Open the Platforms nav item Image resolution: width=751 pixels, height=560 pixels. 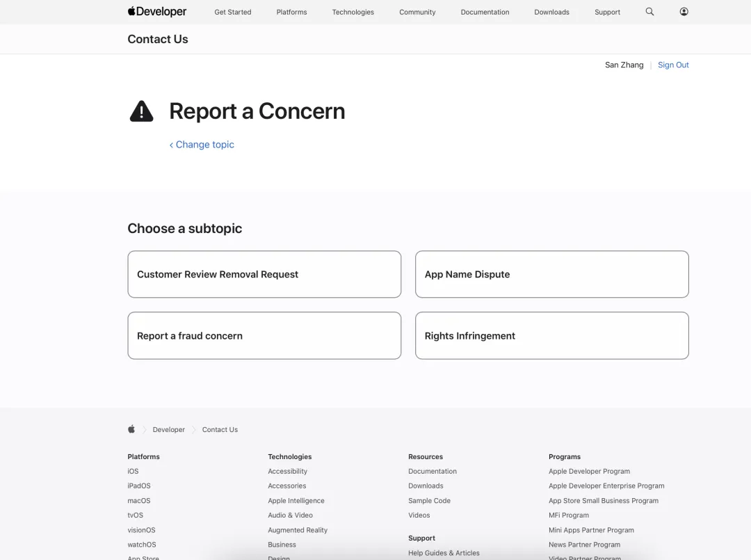pyautogui.click(x=291, y=12)
